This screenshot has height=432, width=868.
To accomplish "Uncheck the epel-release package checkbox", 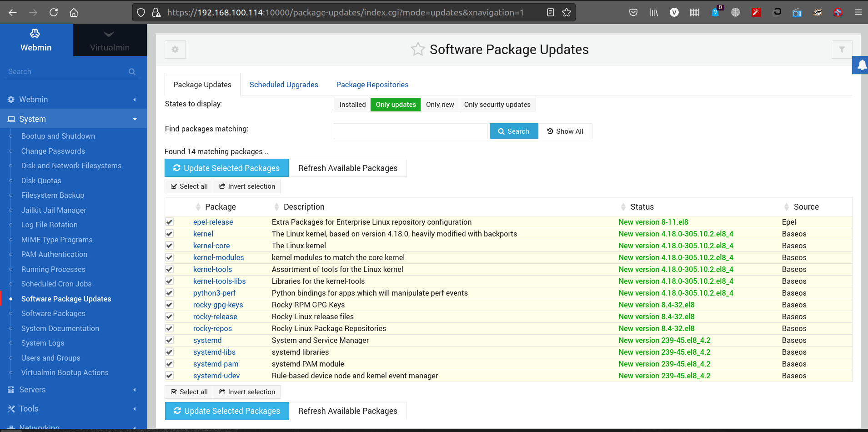I will [170, 222].
